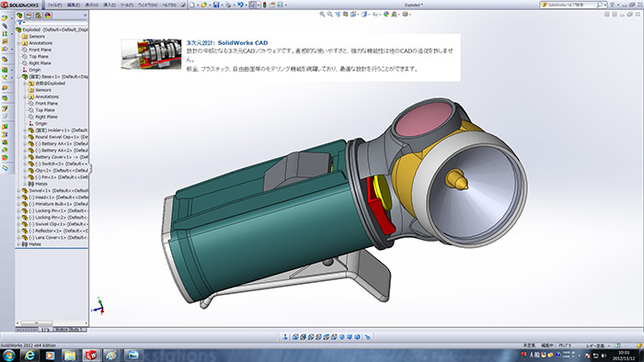The image size is (644, 362).
Task: Click the SolidWorks help search field
Action: 571,5
